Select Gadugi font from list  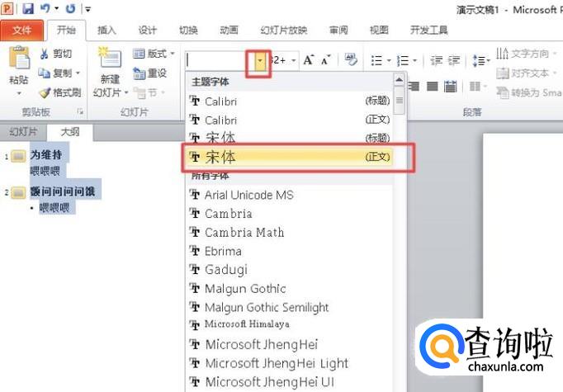(x=290, y=270)
